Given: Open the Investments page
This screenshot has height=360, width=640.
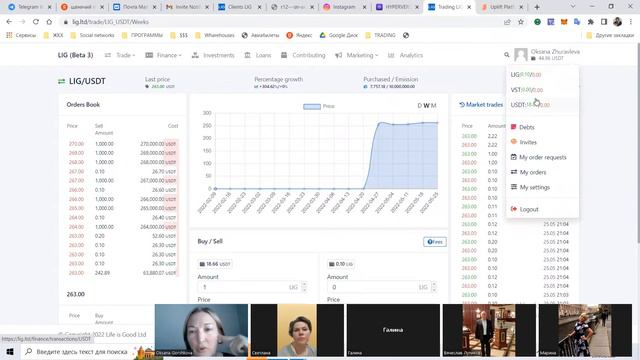Looking at the screenshot, I should [213, 55].
